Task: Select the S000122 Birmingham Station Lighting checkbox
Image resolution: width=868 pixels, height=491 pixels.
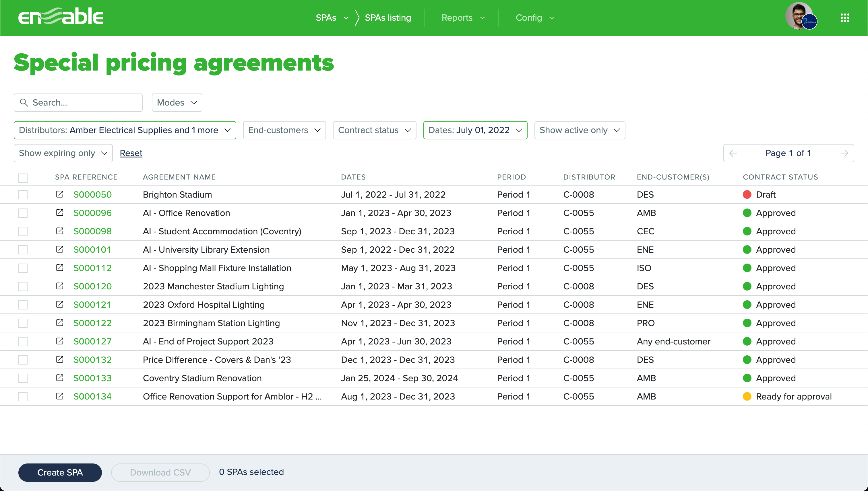Action: click(x=23, y=323)
